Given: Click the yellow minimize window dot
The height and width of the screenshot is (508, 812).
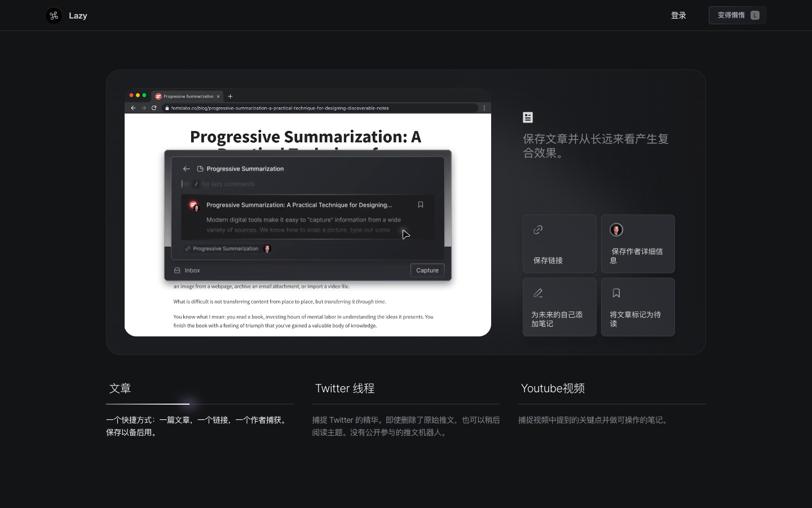Looking at the screenshot, I should pos(138,95).
